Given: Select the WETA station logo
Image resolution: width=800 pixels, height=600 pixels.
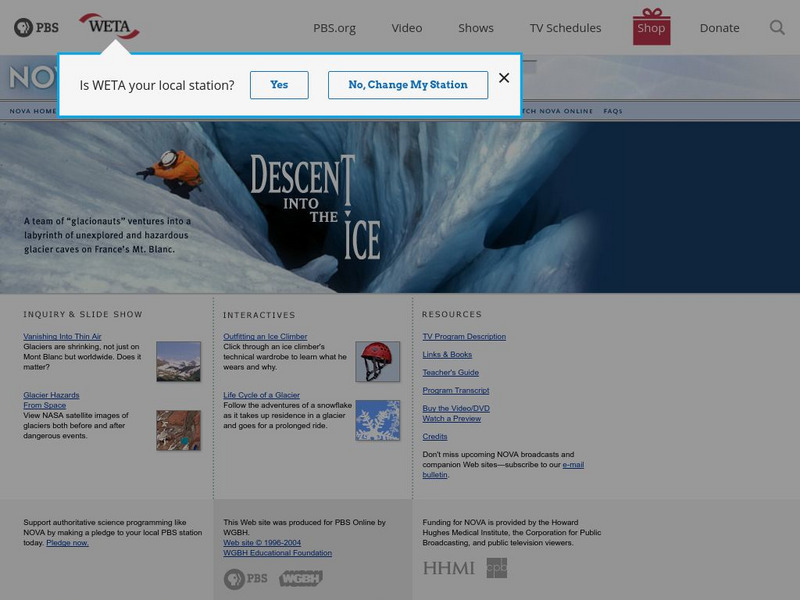Looking at the screenshot, I should coord(111,27).
